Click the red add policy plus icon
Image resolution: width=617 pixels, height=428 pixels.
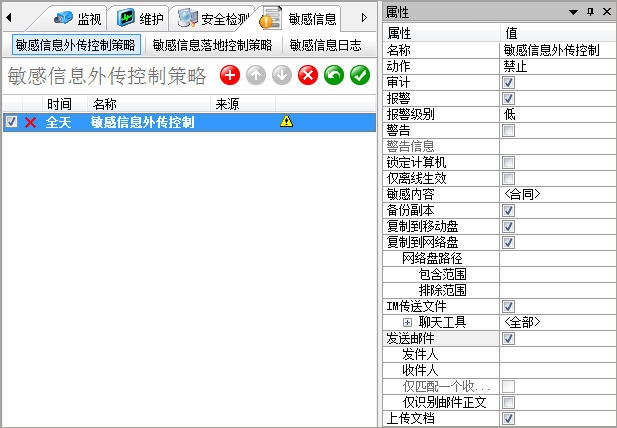[230, 76]
